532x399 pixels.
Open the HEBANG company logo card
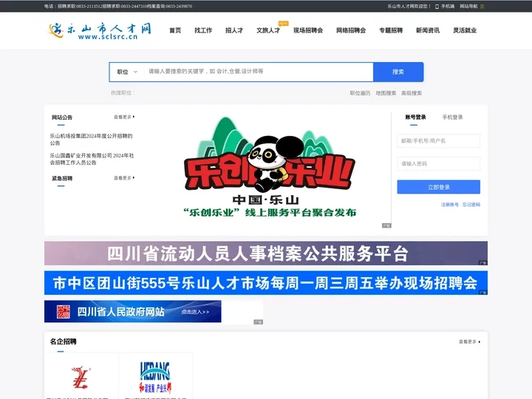point(155,376)
